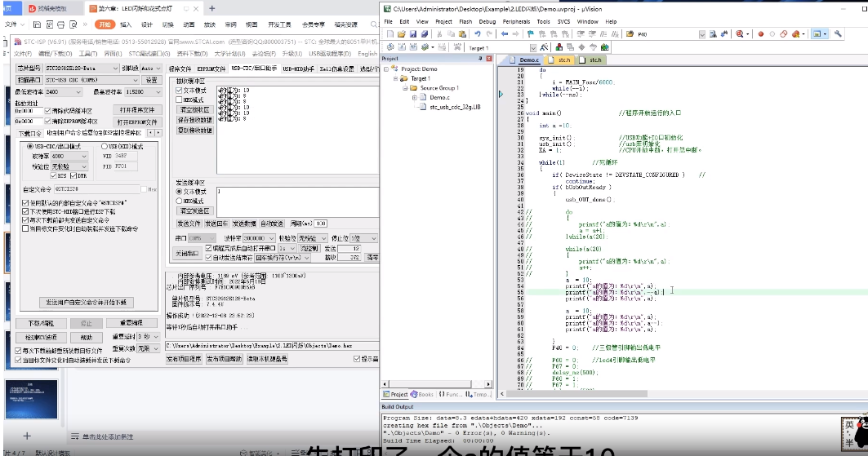Image resolution: width=868 pixels, height=456 pixels.
Task: Click the Translate icon in the build toolbar
Action: coord(390,47)
